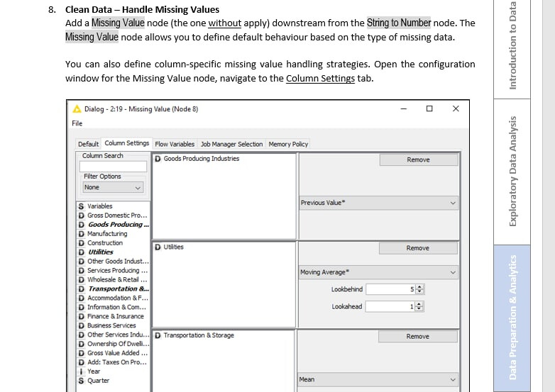The height and width of the screenshot is (392, 555).
Task: Click into the Column Search field
Action: pos(113,166)
